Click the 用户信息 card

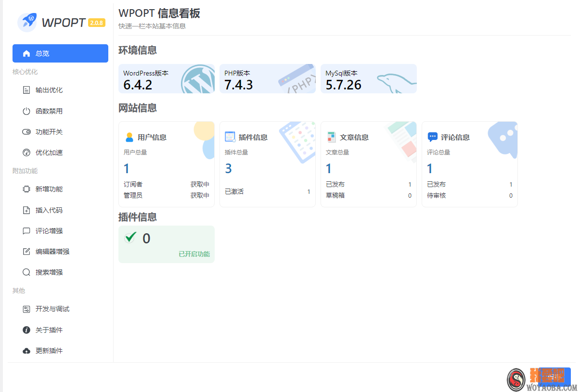166,164
